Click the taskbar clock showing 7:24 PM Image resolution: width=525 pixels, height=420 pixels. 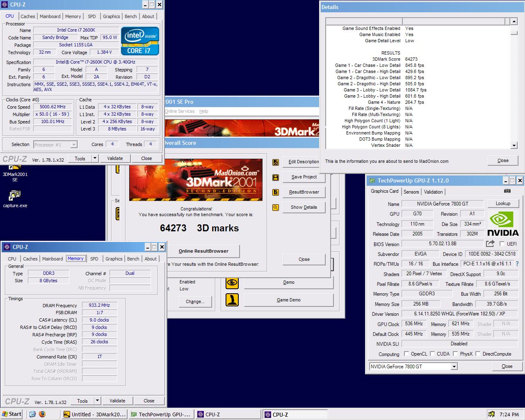pos(509,414)
